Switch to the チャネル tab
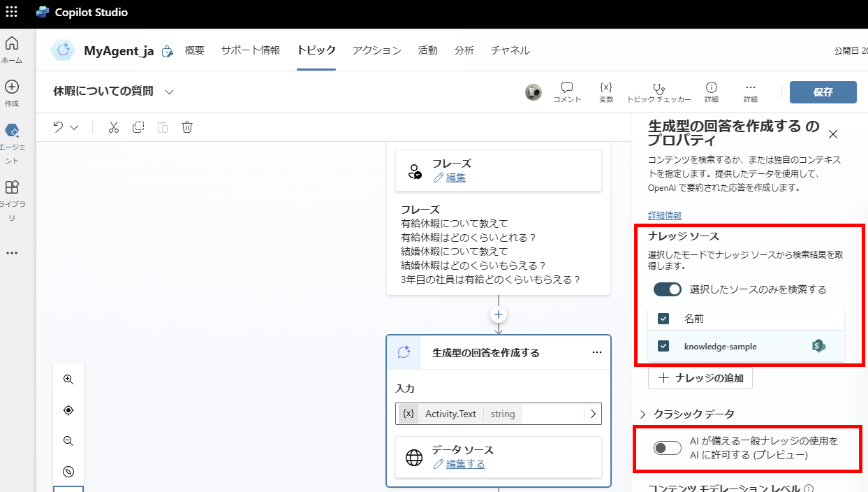868x492 pixels. pyautogui.click(x=510, y=50)
